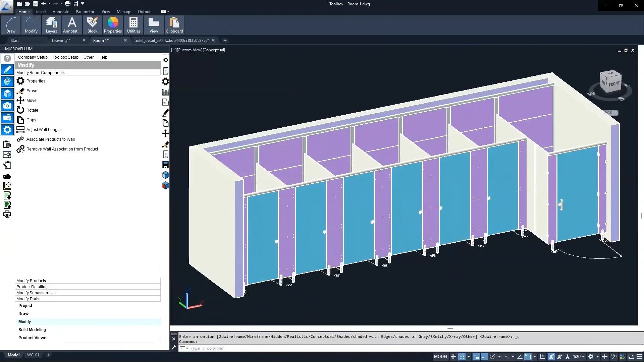Select the Move tool on the vertical tool strip
The image size is (644, 362).
click(x=165, y=133)
